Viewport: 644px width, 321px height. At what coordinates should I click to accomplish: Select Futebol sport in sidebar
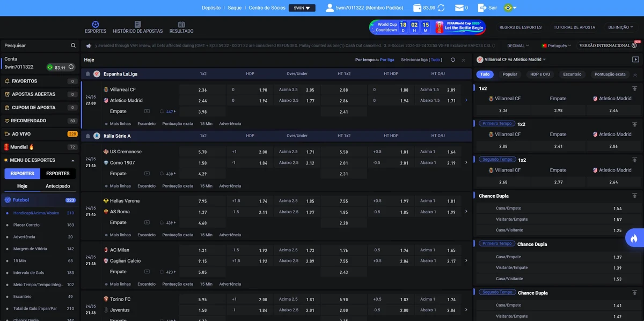(x=40, y=200)
